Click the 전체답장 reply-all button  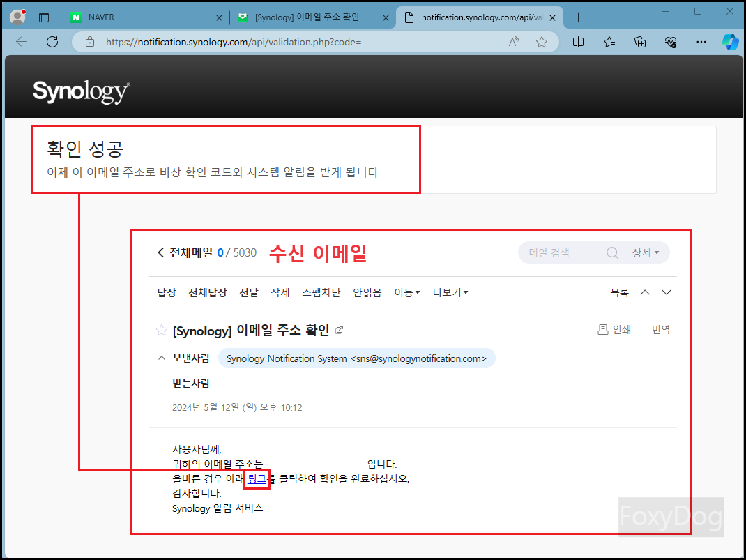click(208, 293)
